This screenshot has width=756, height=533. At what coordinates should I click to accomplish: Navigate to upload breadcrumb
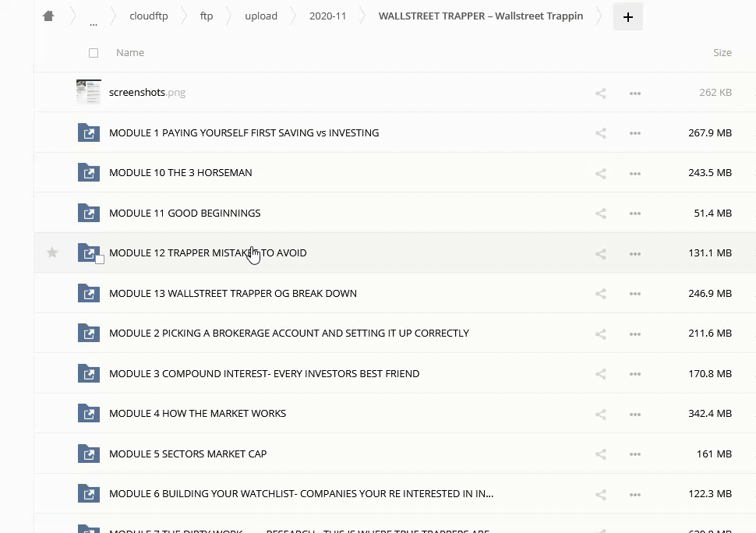[261, 16]
